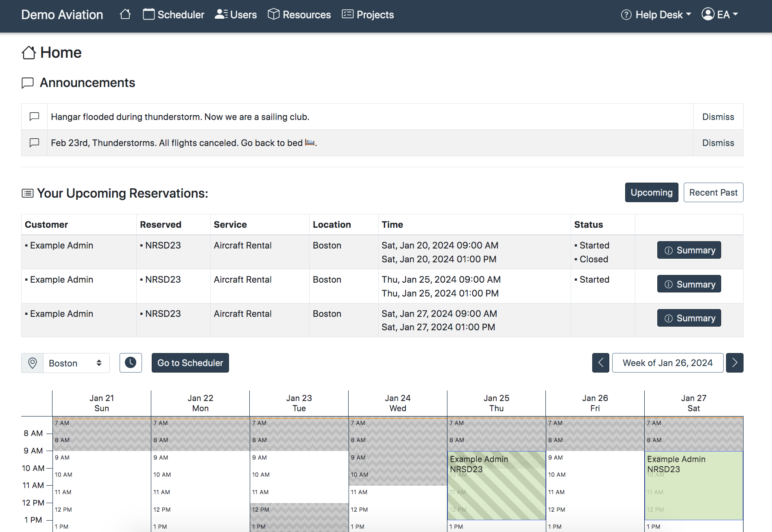Click the Demo Aviation brand logo text
Screen dimensions: 772x532
click(62, 15)
